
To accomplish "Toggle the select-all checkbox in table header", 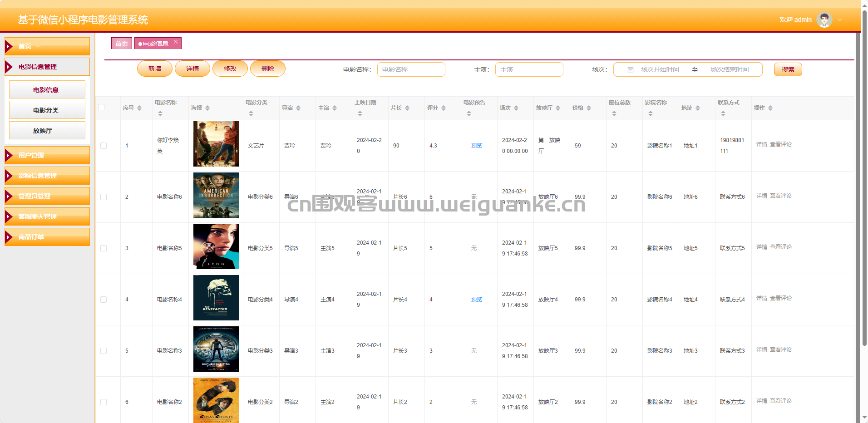I will (x=101, y=108).
